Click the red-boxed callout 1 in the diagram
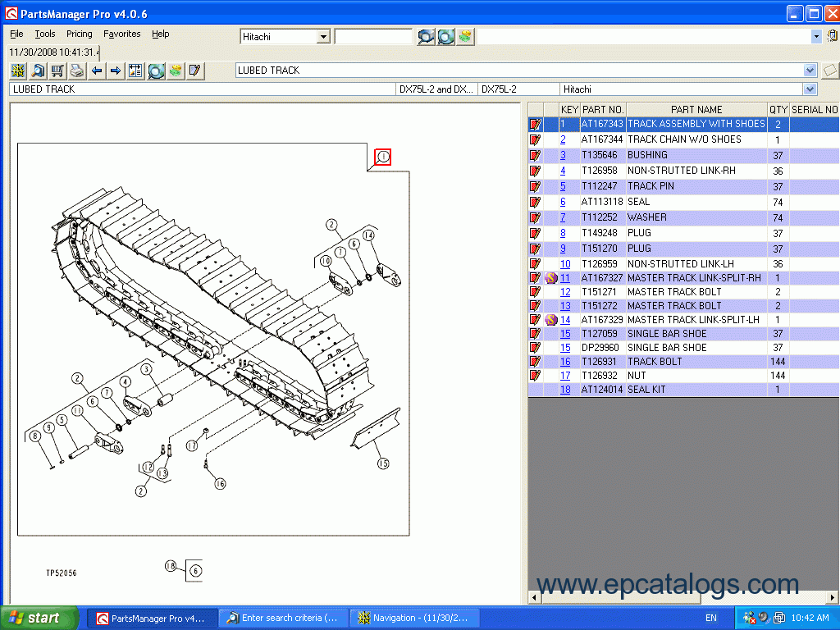This screenshot has height=630, width=840. 382,157
